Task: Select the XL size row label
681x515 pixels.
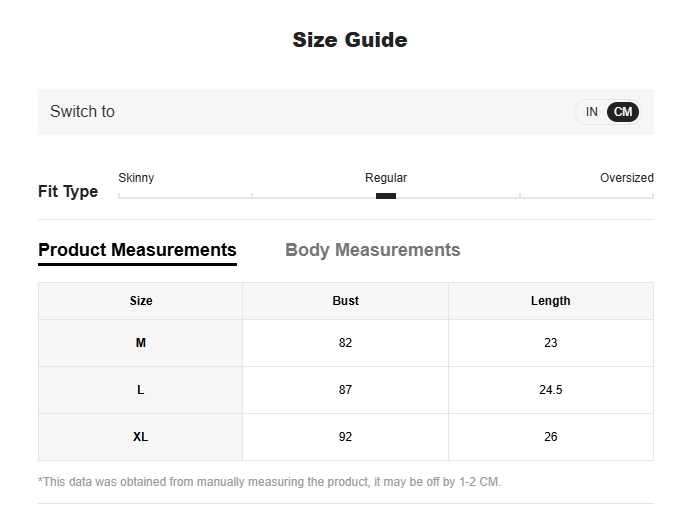Action: pos(141,437)
